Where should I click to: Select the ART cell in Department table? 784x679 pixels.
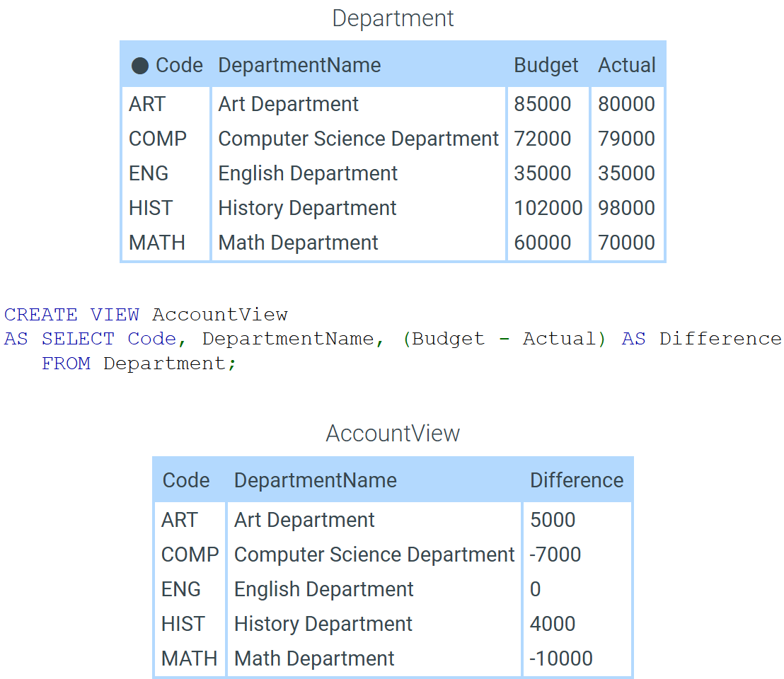click(x=147, y=105)
